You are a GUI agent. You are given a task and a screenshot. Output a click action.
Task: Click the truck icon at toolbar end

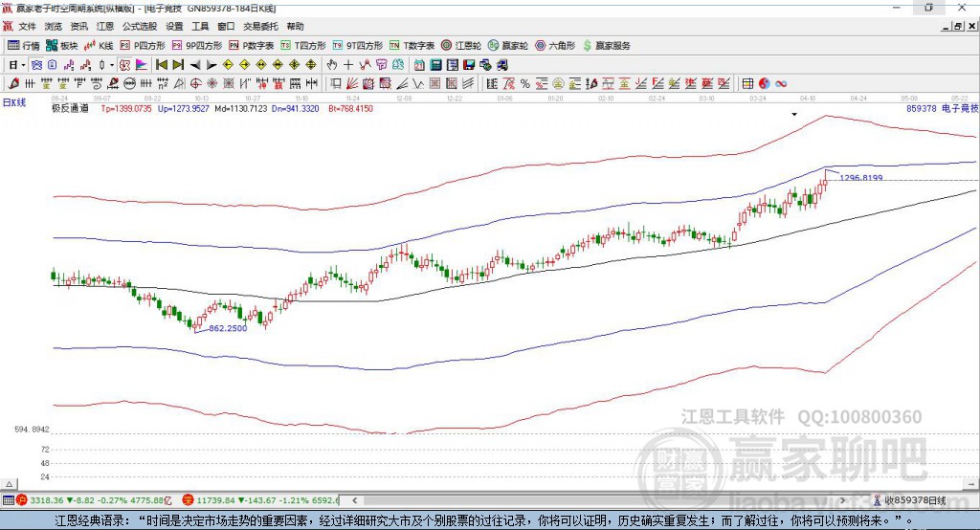(x=501, y=65)
